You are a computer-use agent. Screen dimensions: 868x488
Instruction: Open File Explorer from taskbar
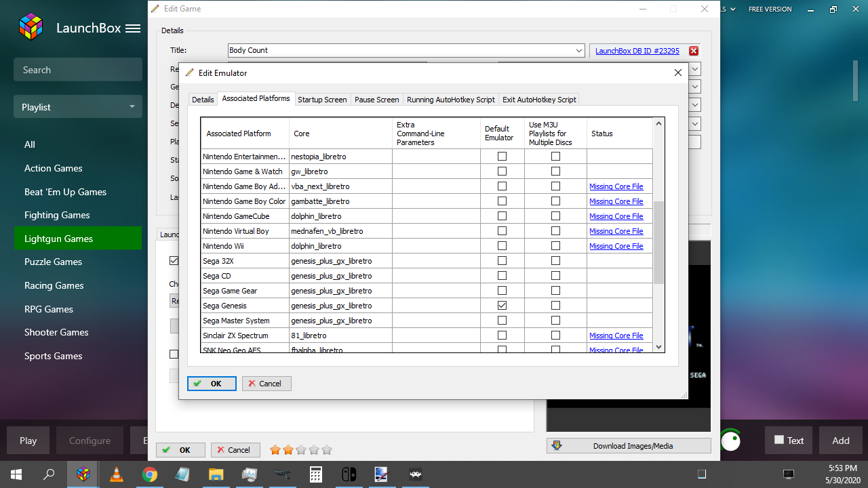coord(216,474)
